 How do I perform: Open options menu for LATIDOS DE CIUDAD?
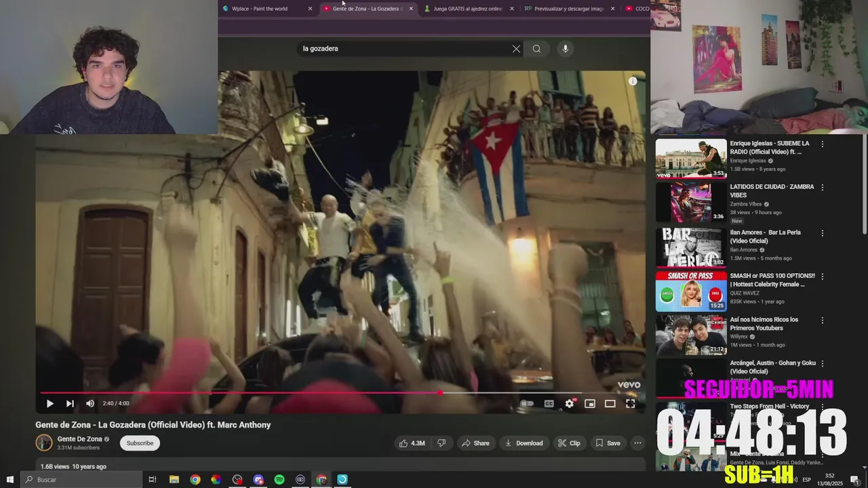pyautogui.click(x=823, y=187)
